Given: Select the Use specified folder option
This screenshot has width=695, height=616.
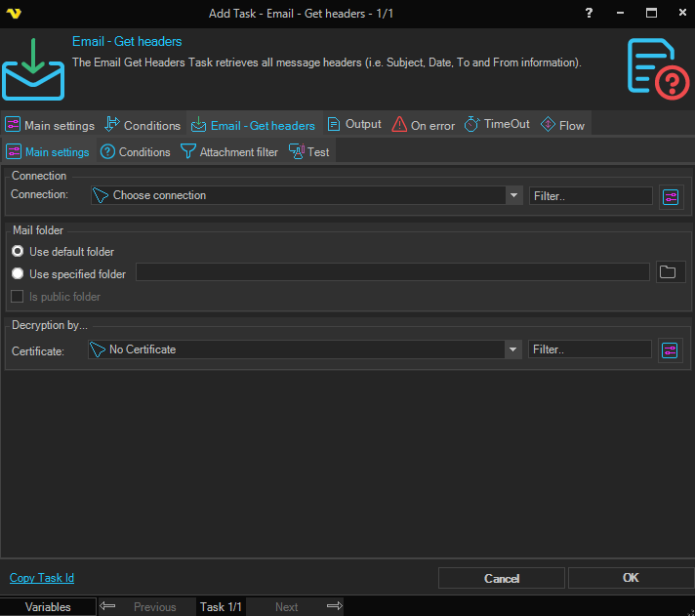Looking at the screenshot, I should 18,274.
